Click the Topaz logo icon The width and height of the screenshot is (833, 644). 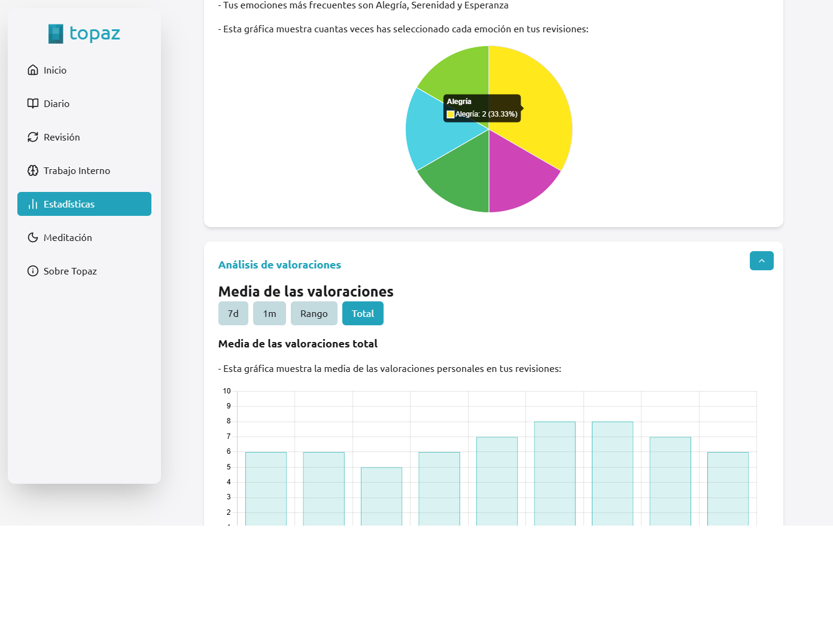(x=56, y=33)
